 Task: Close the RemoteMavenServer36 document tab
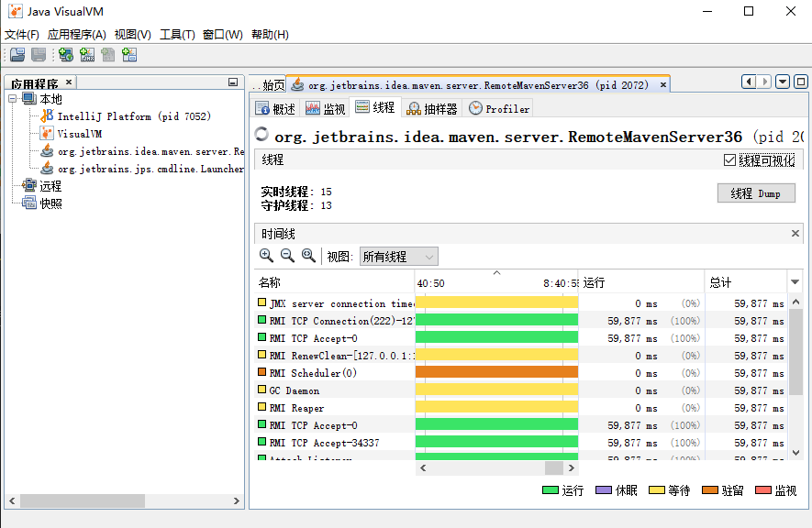(662, 85)
